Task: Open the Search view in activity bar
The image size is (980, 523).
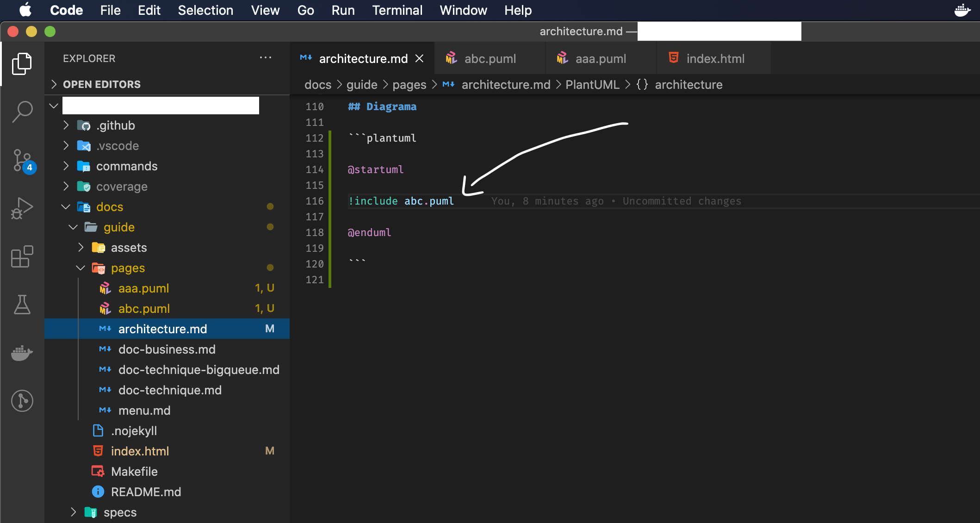Action: pos(22,112)
